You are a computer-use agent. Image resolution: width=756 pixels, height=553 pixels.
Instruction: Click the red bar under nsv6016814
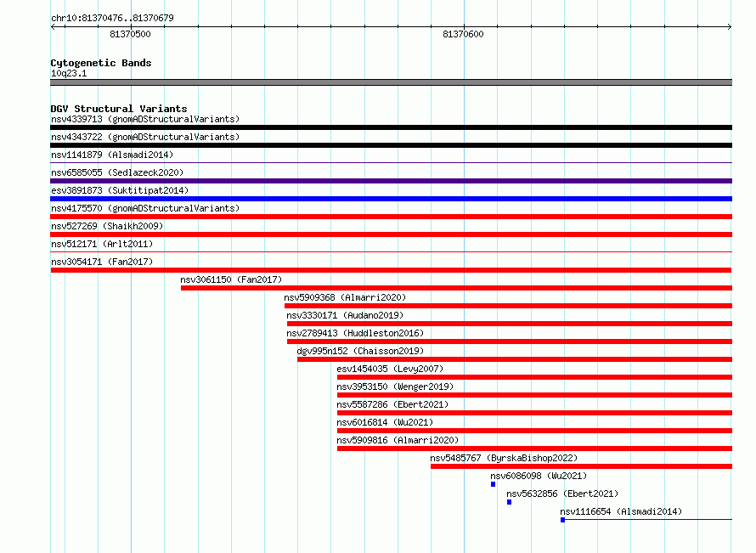tap(534, 431)
